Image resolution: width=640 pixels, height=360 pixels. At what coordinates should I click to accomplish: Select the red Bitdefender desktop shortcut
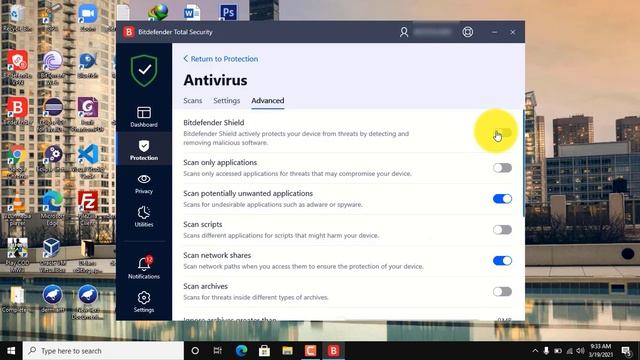[x=17, y=111]
